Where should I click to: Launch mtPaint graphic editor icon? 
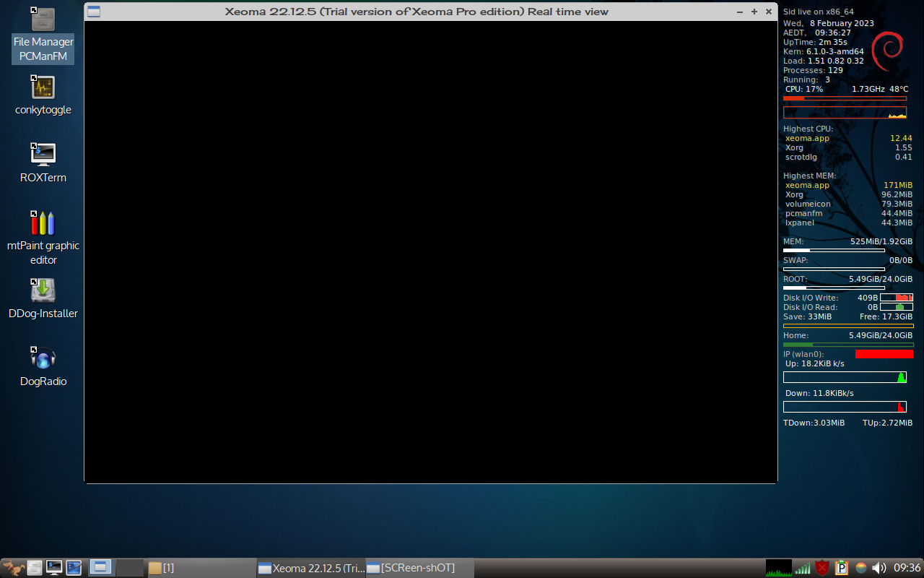pyautogui.click(x=43, y=238)
